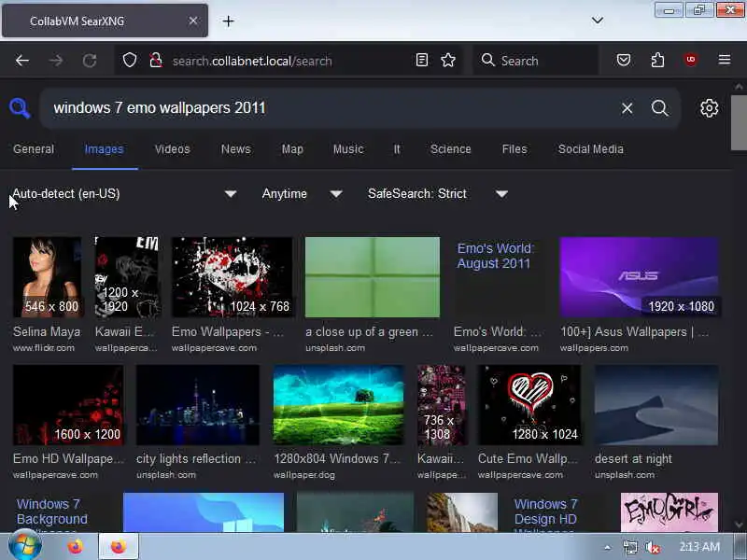Open the It category tab

click(397, 149)
